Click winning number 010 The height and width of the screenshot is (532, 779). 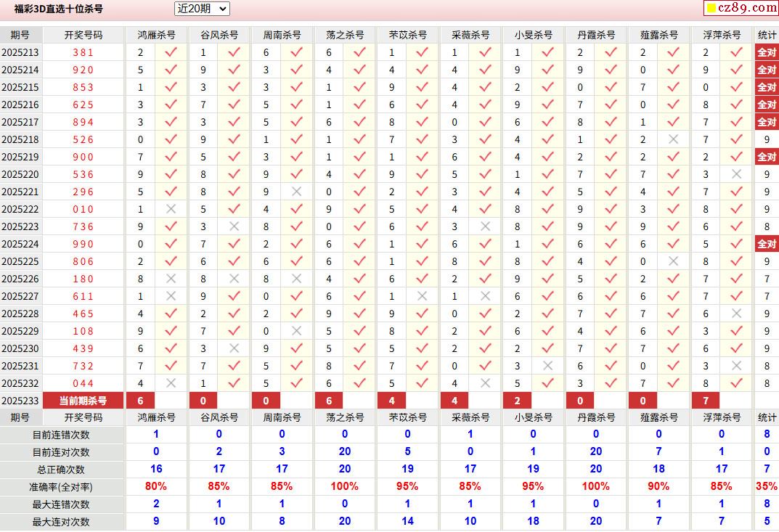83,209
